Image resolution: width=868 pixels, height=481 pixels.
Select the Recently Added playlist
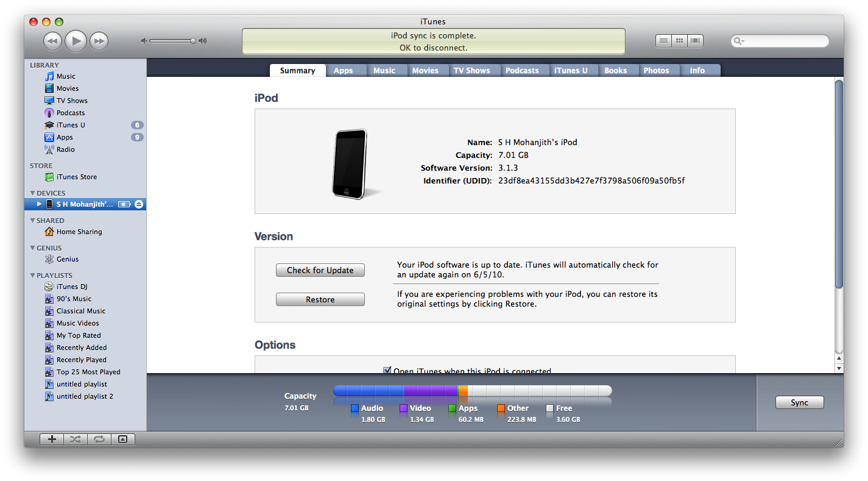(82, 347)
